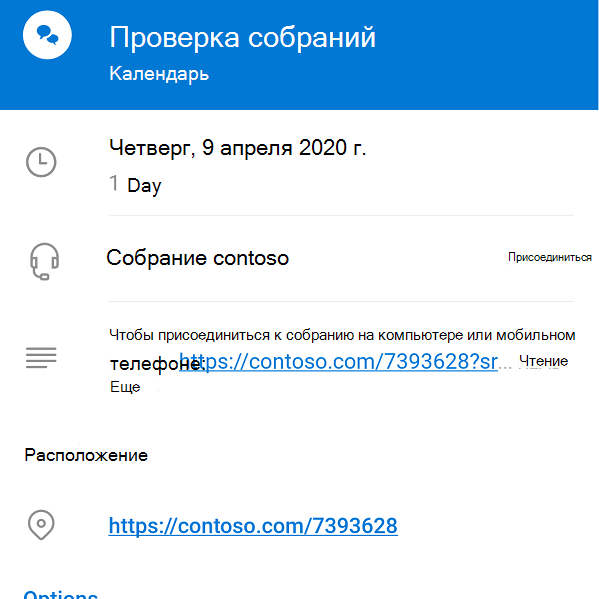
Task: Select the Проверка собраний title
Action: pos(243,37)
